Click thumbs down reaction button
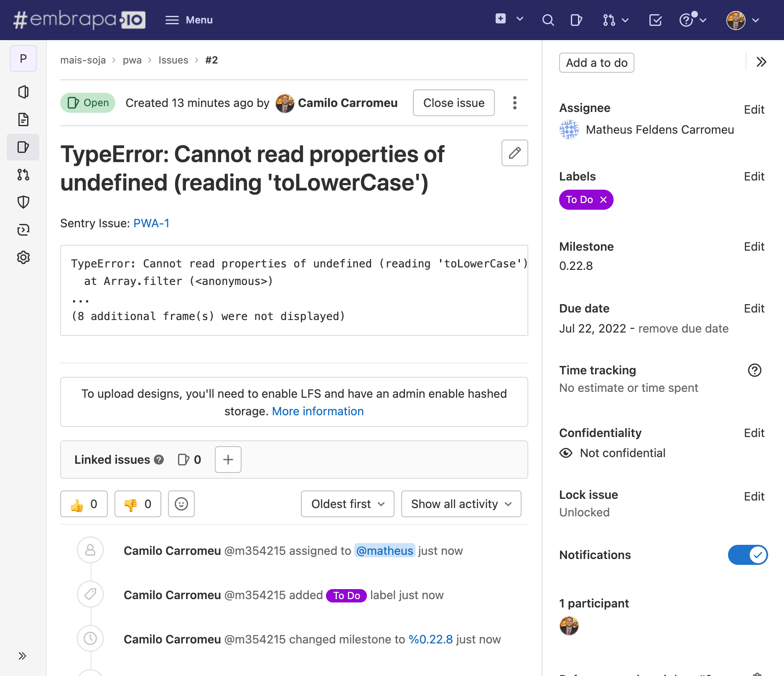The height and width of the screenshot is (676, 784). coord(138,504)
